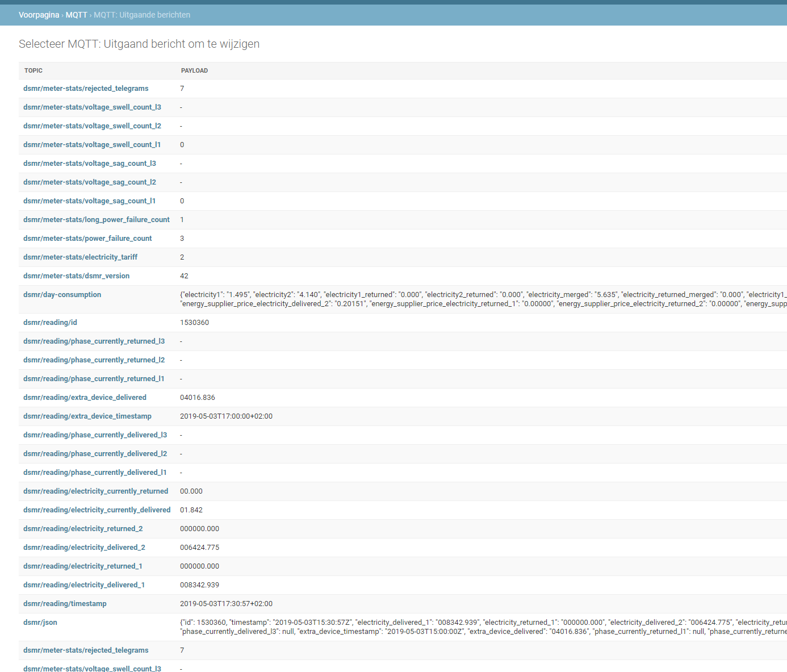This screenshot has width=787, height=672.
Task: Open phase_currently_returned_l1 topic
Action: coord(94,379)
